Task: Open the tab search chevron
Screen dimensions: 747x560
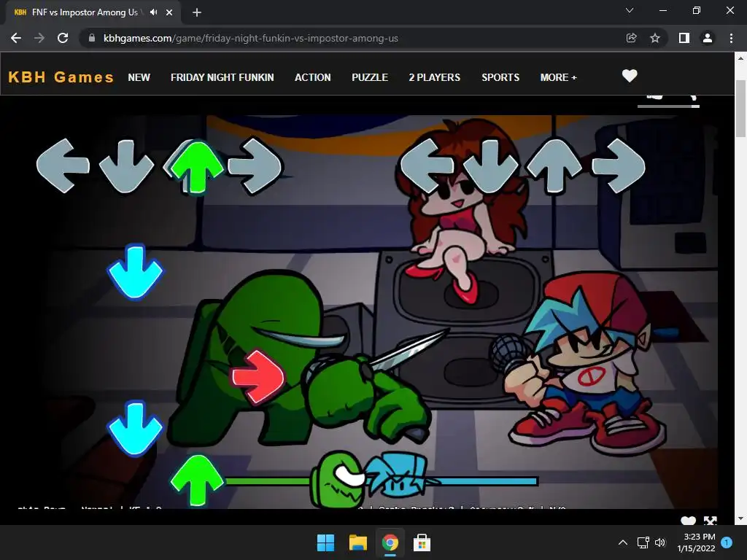Action: click(630, 10)
